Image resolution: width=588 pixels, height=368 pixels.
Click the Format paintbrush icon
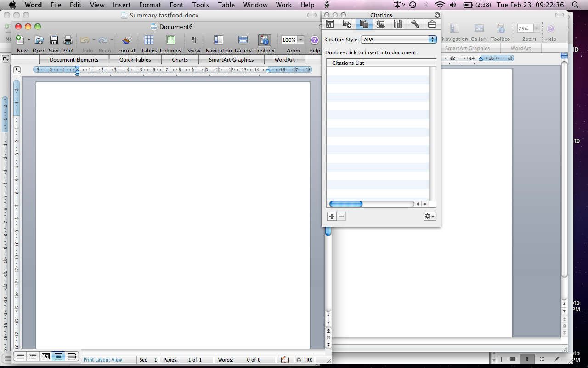coord(127,40)
